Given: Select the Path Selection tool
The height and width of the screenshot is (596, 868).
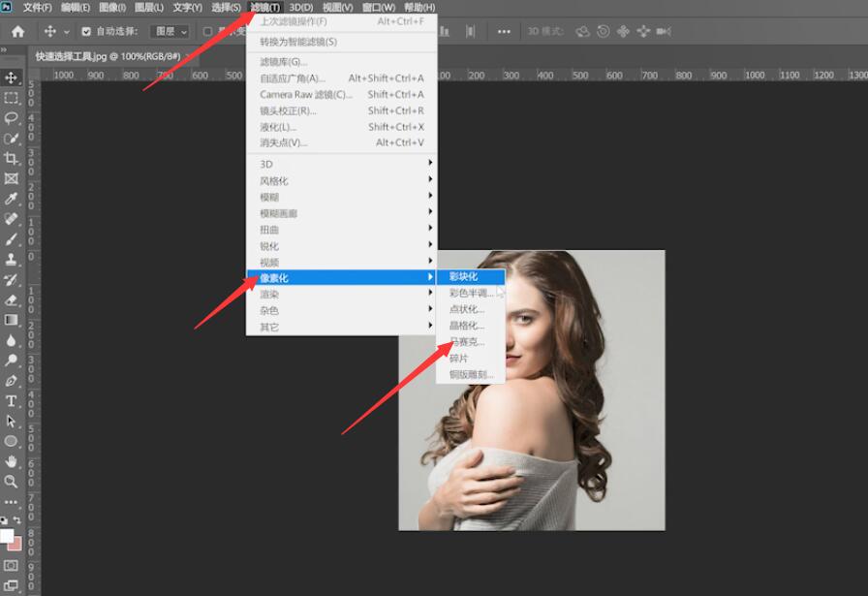Looking at the screenshot, I should (x=11, y=421).
